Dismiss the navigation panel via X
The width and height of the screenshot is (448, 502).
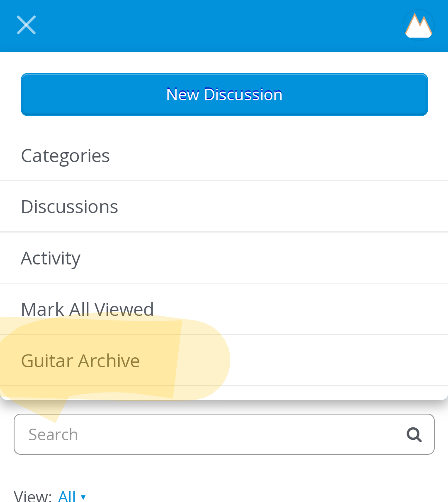click(26, 25)
